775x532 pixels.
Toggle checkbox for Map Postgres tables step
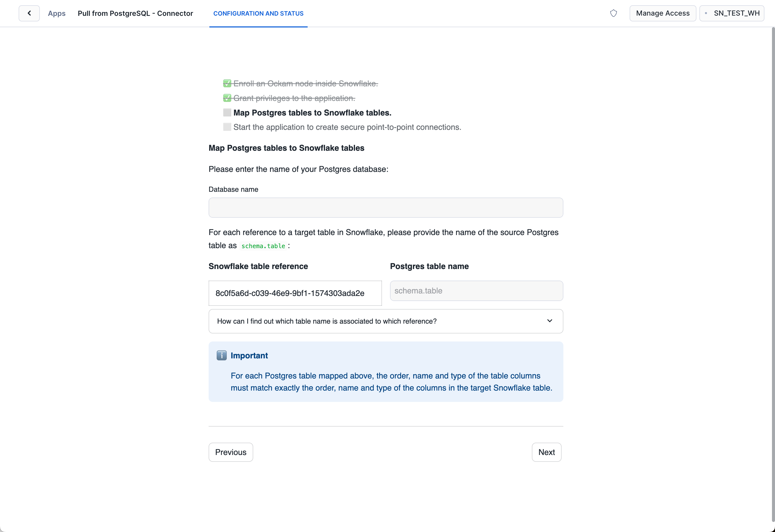[227, 113]
